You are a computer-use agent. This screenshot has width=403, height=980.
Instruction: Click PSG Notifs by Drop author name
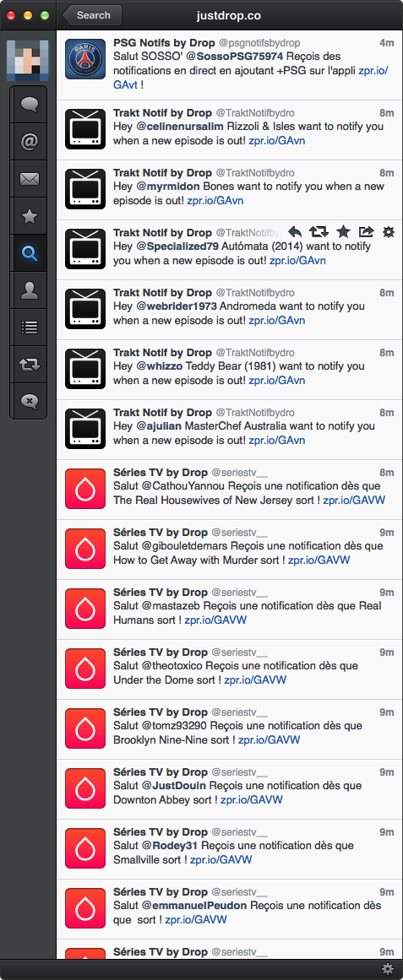[163, 42]
